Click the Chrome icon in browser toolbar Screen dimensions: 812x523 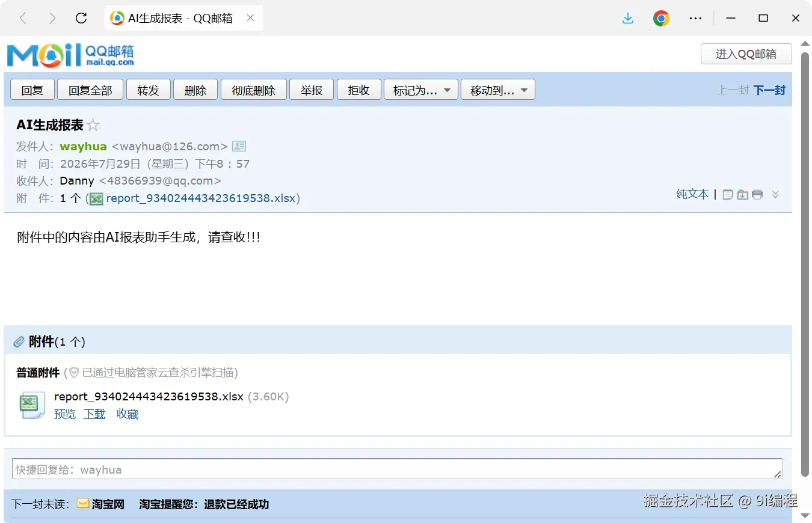[x=662, y=18]
